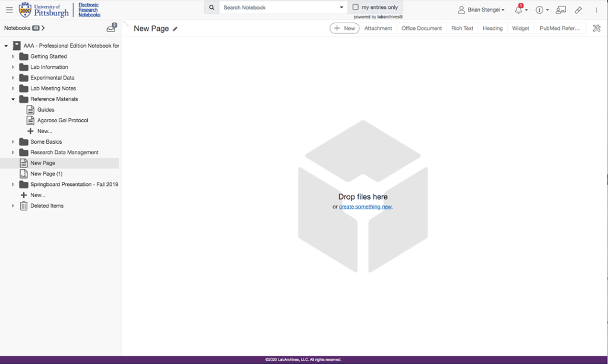Click the magnifying glass search icon
The width and height of the screenshot is (608, 364).
pos(211,8)
